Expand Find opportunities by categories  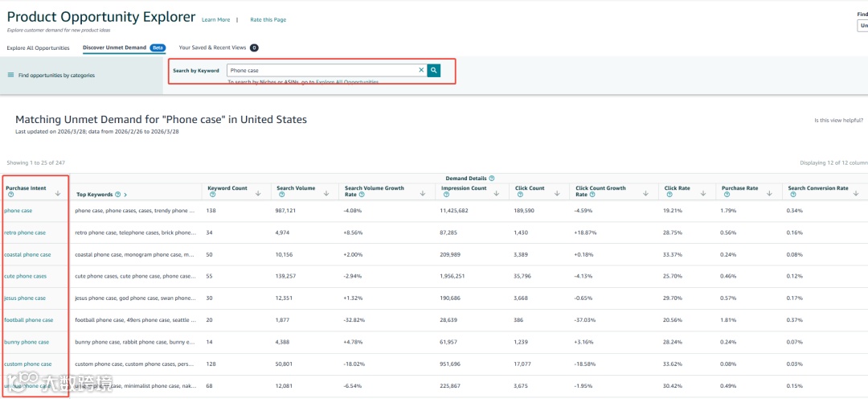point(56,75)
